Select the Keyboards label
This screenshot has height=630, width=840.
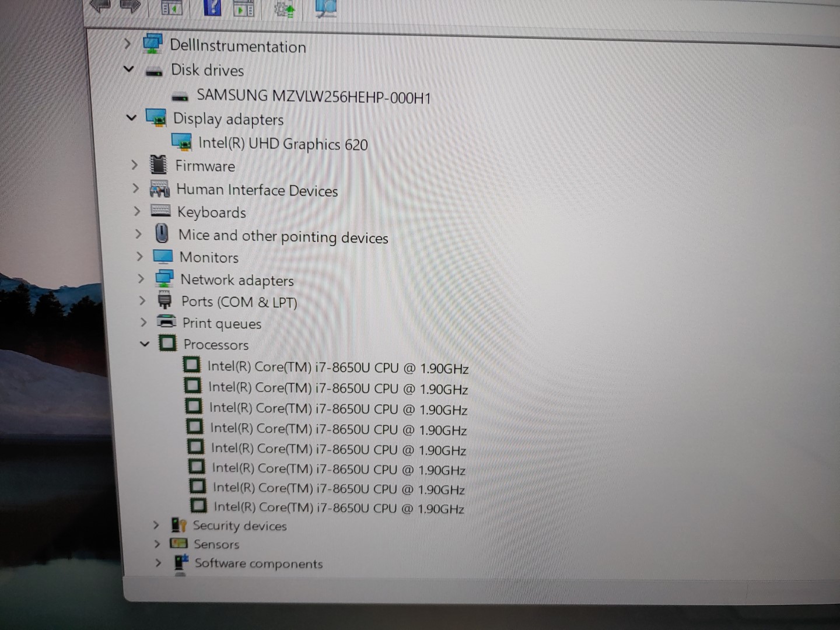click(211, 212)
